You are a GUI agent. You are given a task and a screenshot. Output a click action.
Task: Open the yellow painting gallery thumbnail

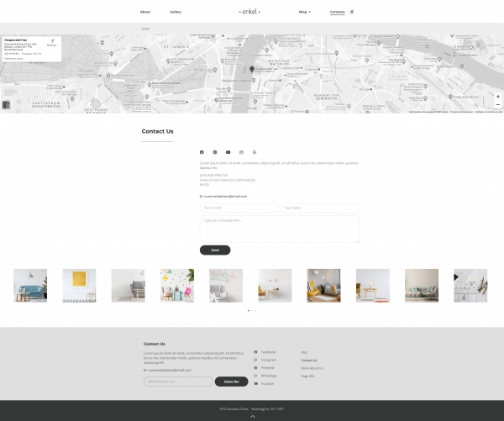click(x=79, y=286)
